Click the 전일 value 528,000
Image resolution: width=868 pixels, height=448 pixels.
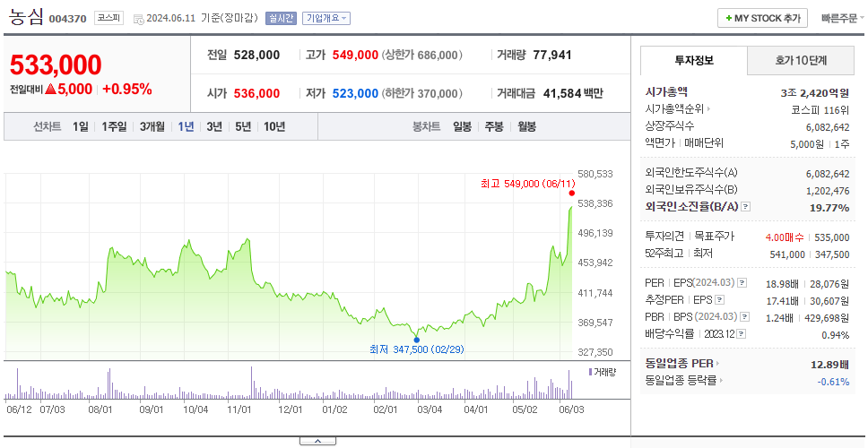click(x=256, y=56)
